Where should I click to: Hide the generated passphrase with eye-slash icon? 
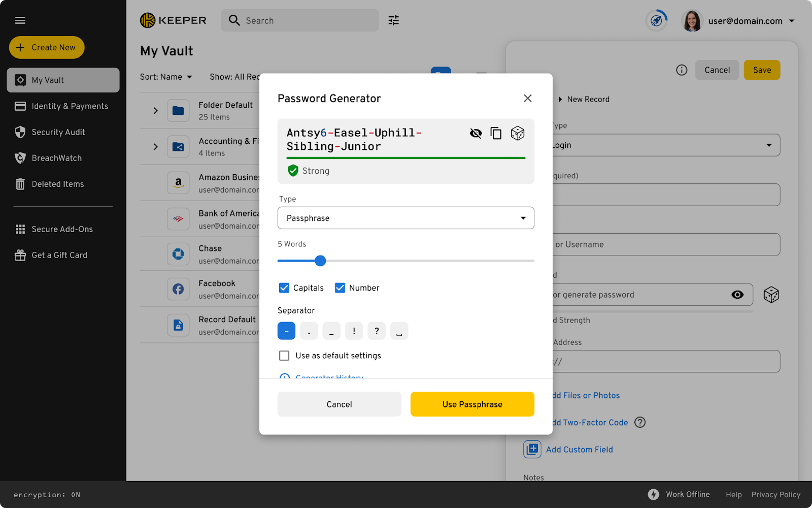point(476,133)
